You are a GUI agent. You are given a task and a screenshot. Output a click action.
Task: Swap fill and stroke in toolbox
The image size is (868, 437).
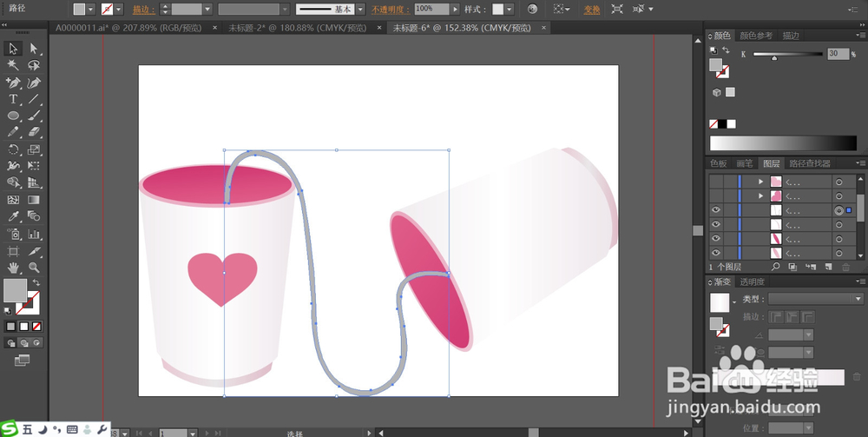pos(36,281)
